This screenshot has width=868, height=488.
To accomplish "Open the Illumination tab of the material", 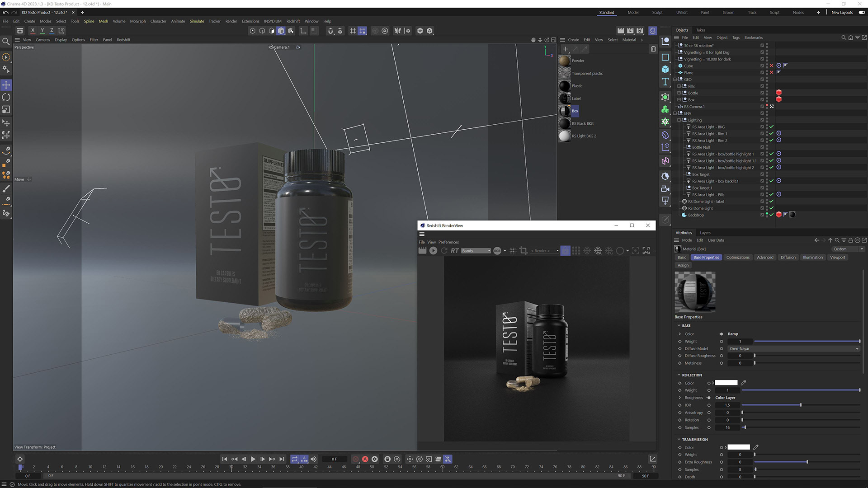I will 813,258.
